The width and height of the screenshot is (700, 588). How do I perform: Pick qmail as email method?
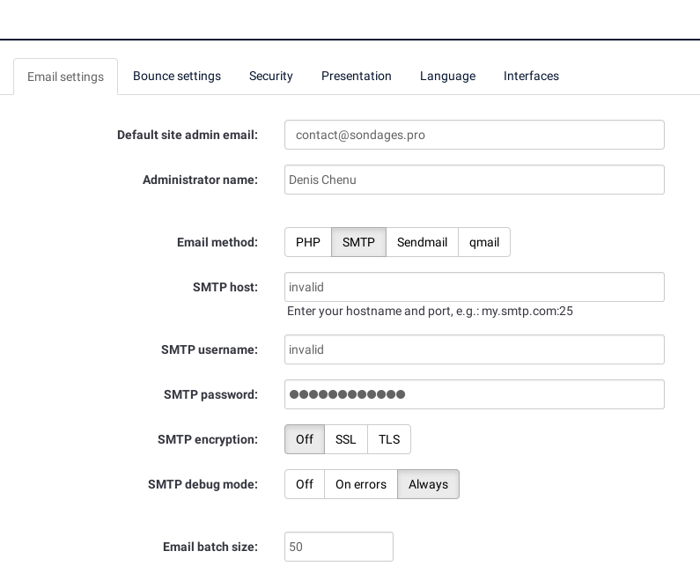tap(484, 242)
